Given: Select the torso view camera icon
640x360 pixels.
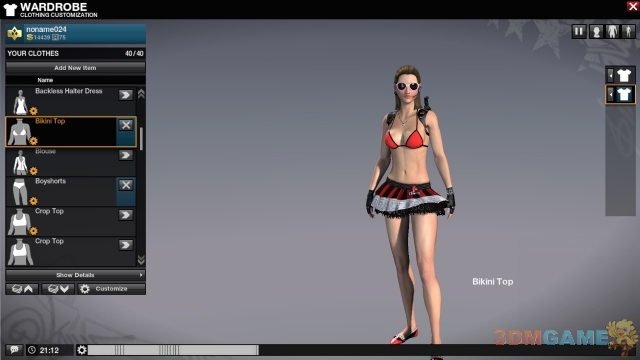Looking at the screenshot, I should (612, 31).
